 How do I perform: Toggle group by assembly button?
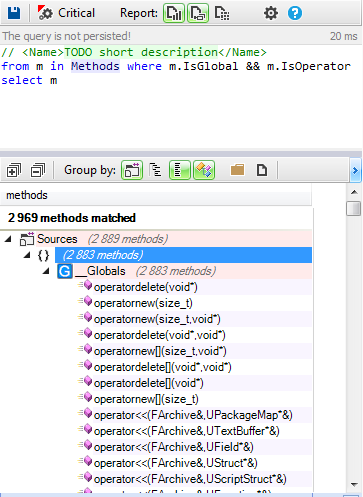click(x=132, y=170)
